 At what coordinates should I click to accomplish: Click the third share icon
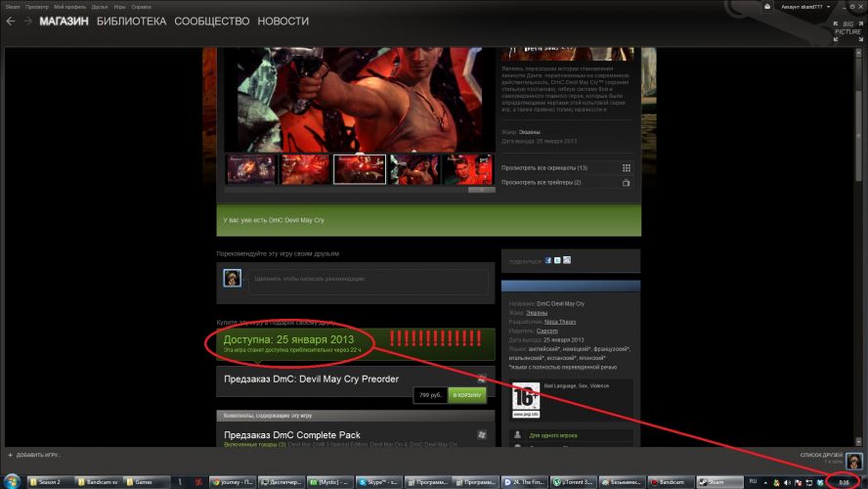coord(567,260)
